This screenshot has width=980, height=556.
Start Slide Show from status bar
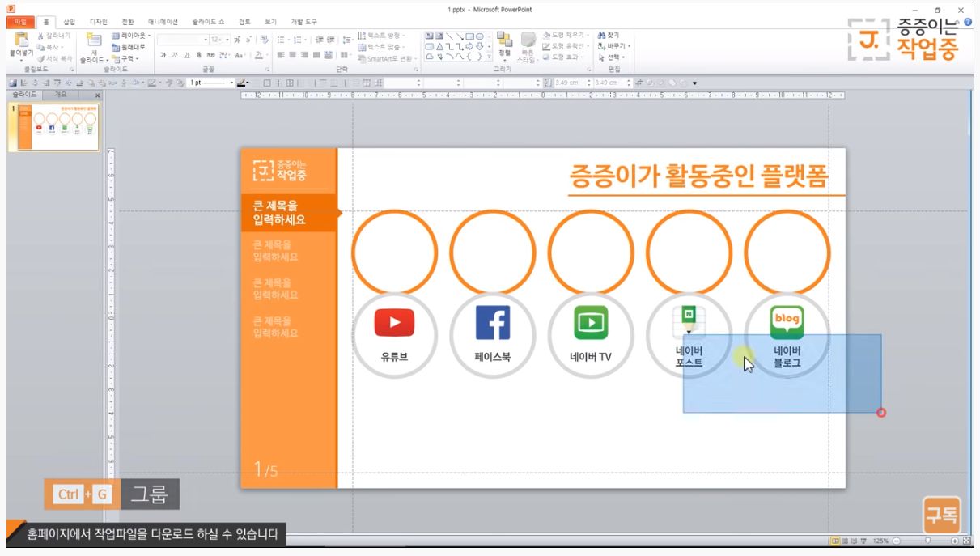862,541
